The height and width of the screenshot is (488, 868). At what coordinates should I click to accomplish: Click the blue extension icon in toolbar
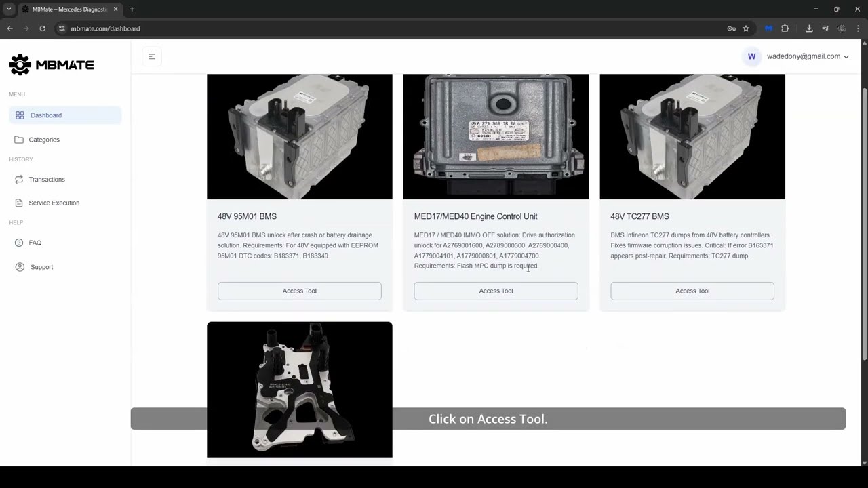tap(768, 28)
